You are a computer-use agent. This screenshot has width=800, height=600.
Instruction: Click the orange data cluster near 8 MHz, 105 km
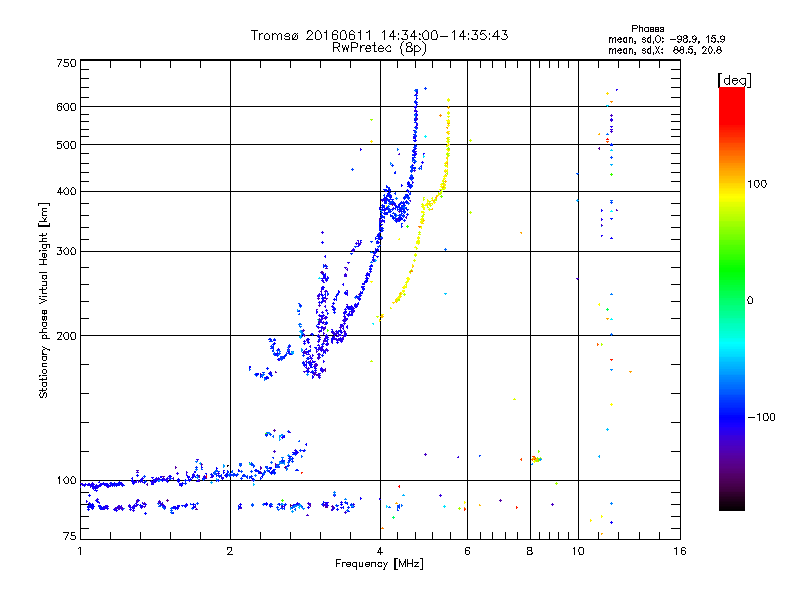tap(535, 459)
